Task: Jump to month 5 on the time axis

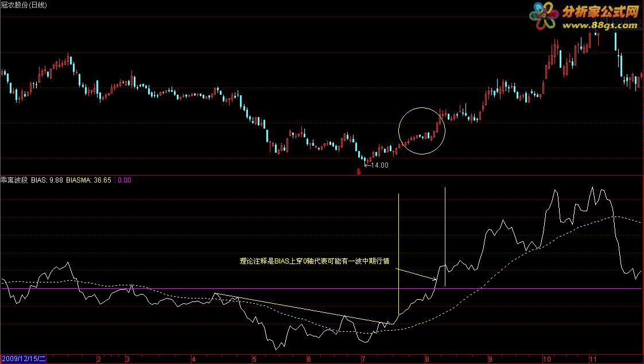Action: (255, 359)
